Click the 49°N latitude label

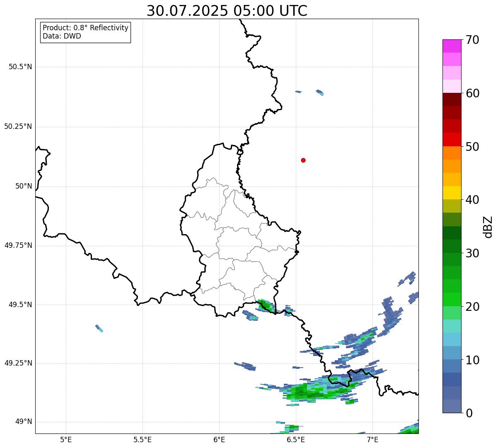click(24, 421)
